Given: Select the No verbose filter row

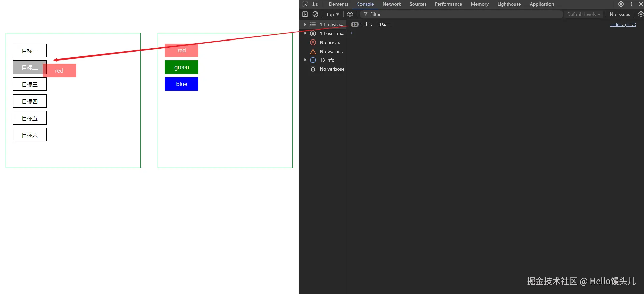Looking at the screenshot, I should coord(322,69).
